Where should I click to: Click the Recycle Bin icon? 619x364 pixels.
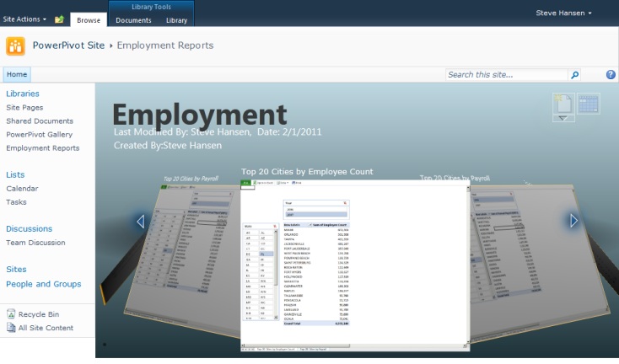[11, 314]
